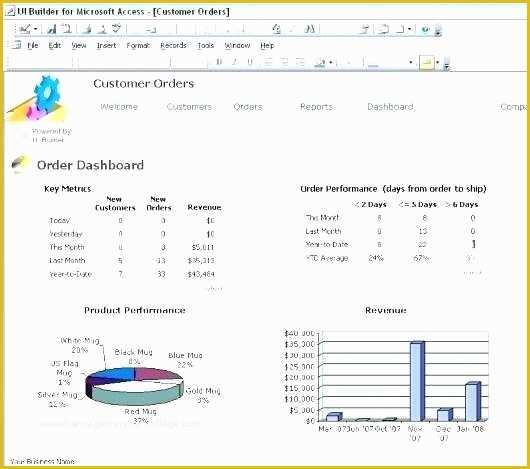The width and height of the screenshot is (530, 469).
Task: Expand formatting toolbar options chevron
Action: pos(447,64)
